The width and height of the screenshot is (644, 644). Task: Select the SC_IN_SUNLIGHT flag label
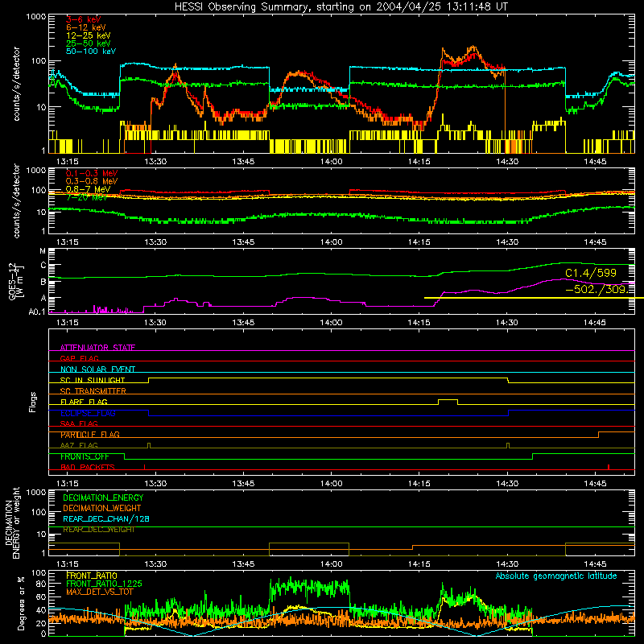tap(93, 380)
